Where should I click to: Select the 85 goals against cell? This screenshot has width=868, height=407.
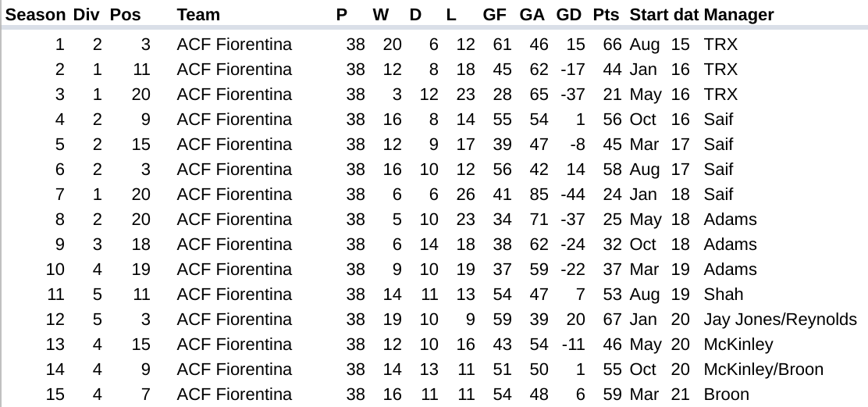coord(539,195)
